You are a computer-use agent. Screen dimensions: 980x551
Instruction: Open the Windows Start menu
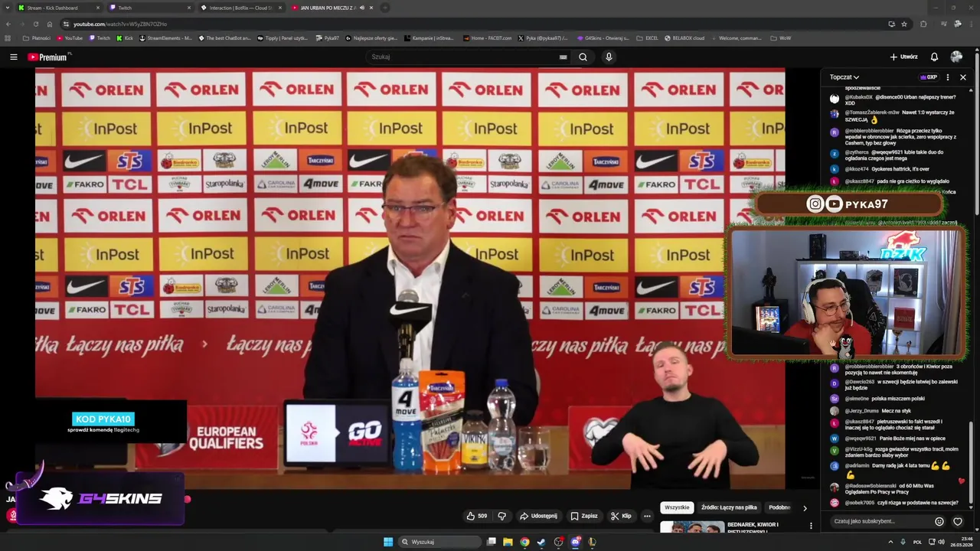pos(387,542)
